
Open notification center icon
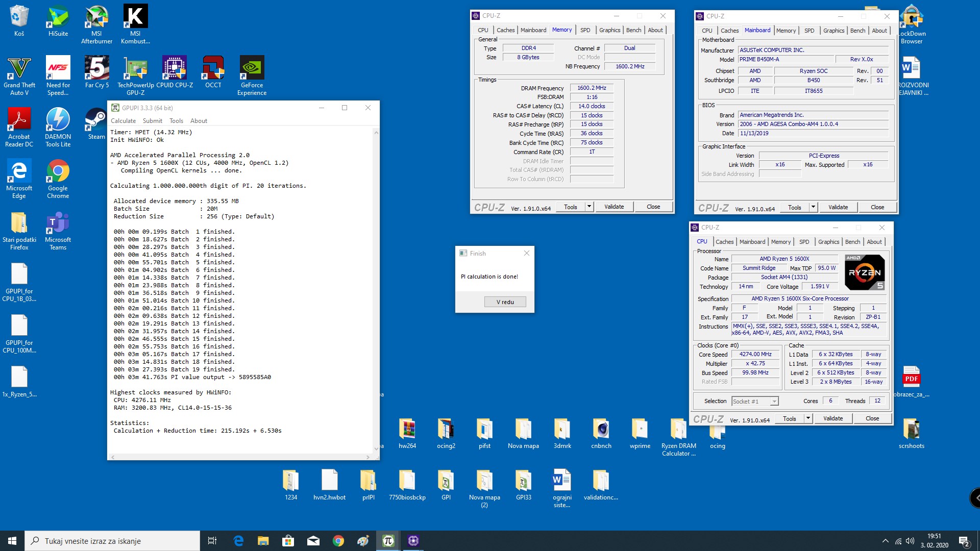pyautogui.click(x=964, y=541)
